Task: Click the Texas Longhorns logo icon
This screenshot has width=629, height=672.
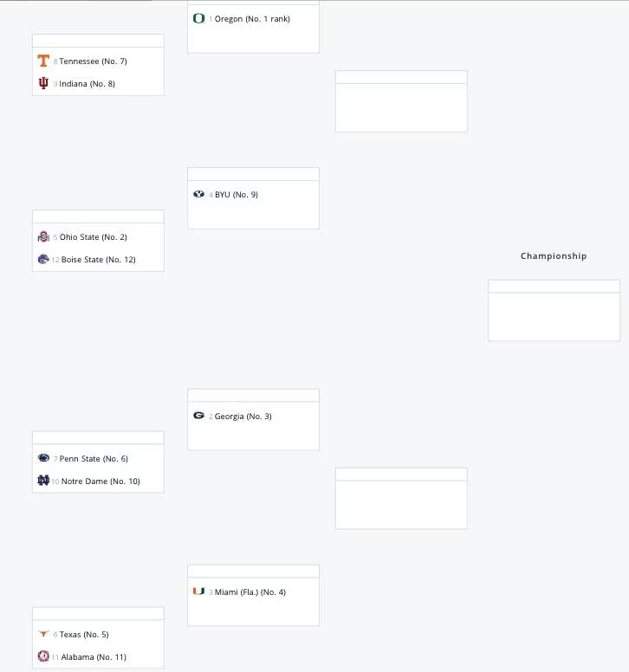Action: coord(43,634)
